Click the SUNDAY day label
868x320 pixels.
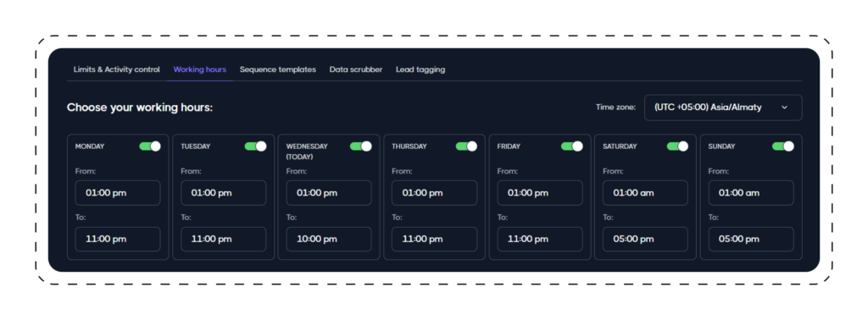[722, 146]
